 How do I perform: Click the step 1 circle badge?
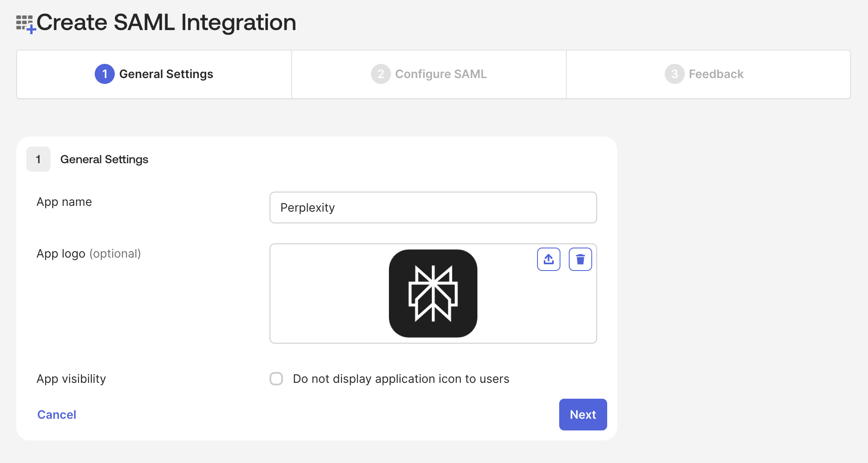click(x=105, y=74)
